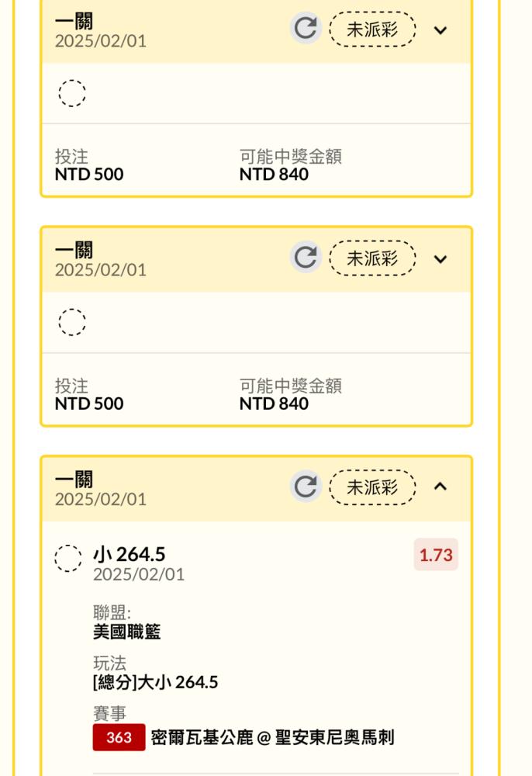Click dashed circle in first bet card
The image size is (532, 776).
coord(72,93)
